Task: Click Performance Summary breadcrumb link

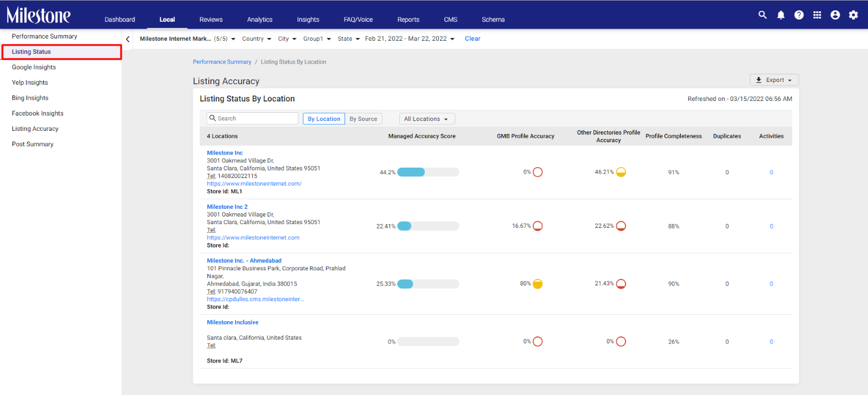Action: [222, 62]
